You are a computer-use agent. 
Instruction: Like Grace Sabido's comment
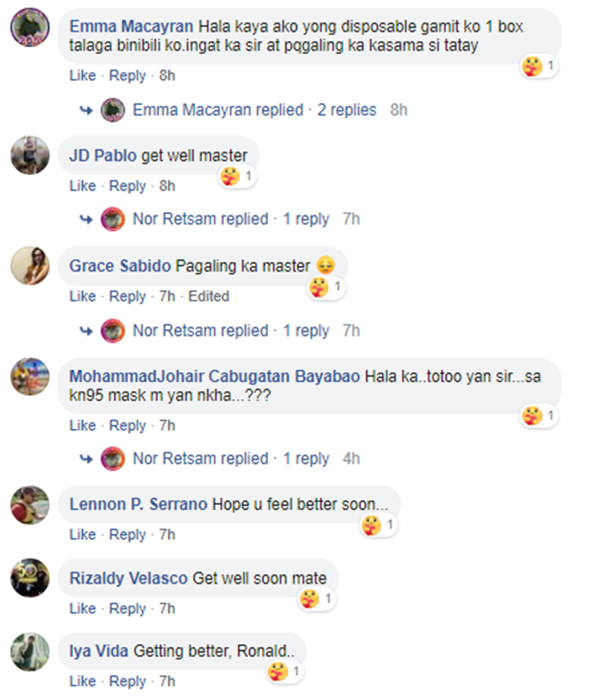tap(82, 296)
